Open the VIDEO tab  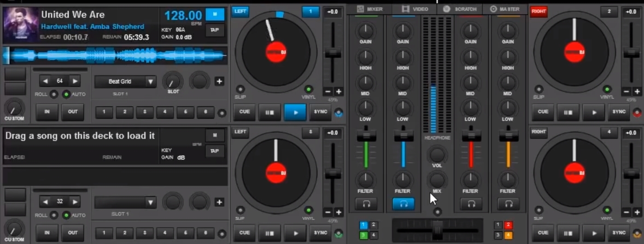coord(415,9)
